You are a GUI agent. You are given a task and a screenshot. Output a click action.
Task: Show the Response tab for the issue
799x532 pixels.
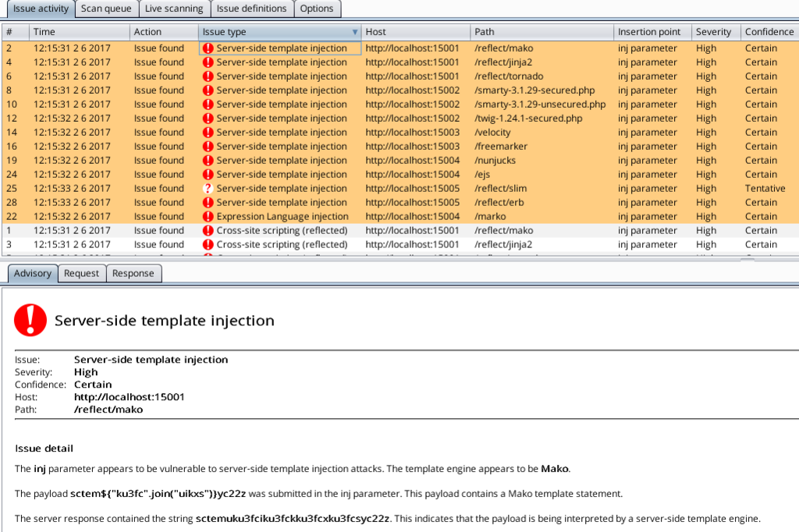tap(134, 273)
